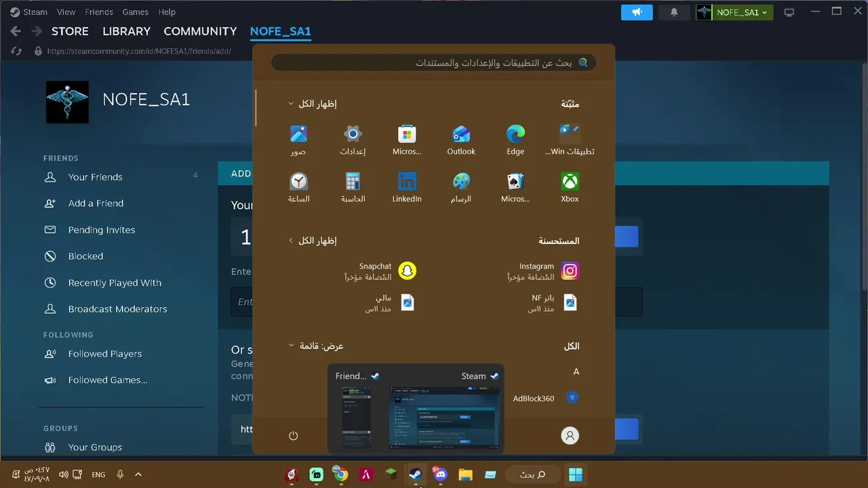This screenshot has width=868, height=488.
Task: Open Pending Invites in sidebar
Action: click(x=102, y=230)
